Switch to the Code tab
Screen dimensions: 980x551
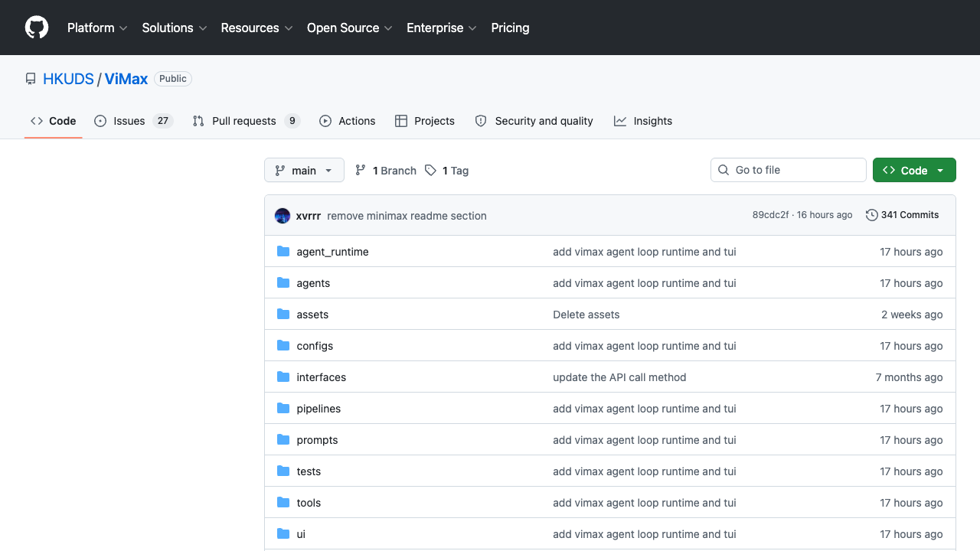53,121
